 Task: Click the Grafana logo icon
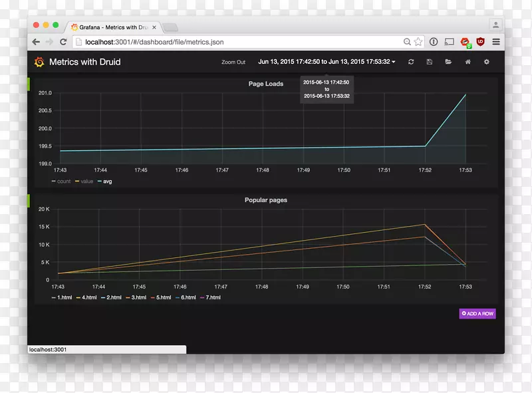[39, 62]
